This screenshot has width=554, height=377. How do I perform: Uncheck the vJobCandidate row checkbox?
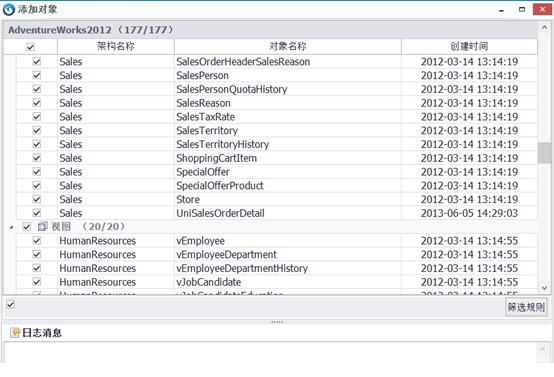click(x=37, y=282)
